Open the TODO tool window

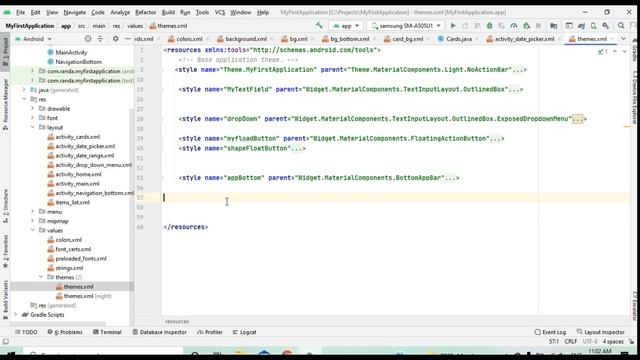coord(26,332)
